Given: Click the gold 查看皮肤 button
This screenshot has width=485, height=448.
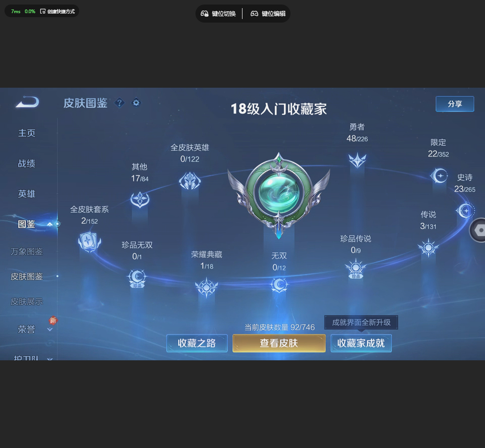Looking at the screenshot, I should (279, 343).
